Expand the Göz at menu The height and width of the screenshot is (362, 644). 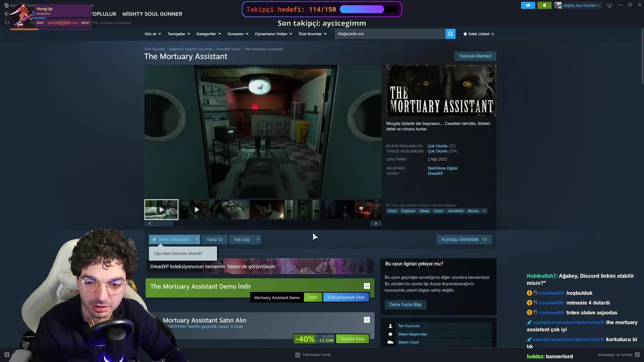(x=152, y=34)
